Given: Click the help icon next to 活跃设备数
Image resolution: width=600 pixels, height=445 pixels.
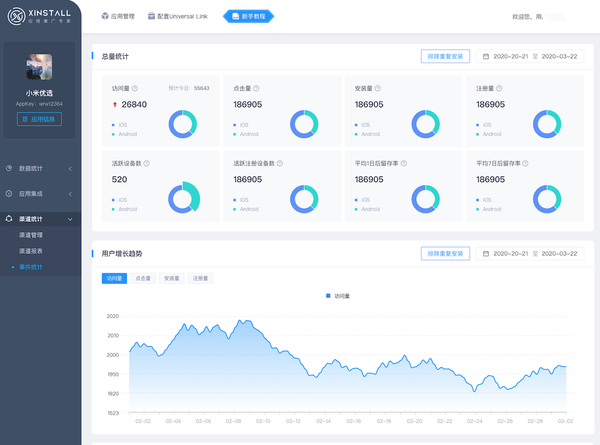Looking at the screenshot, I should click(147, 163).
